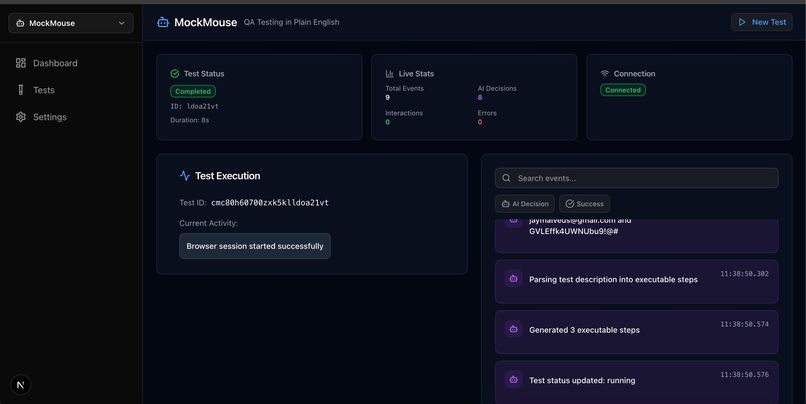Click the search magnifier icon
Image resolution: width=806 pixels, height=404 pixels.
[x=506, y=178]
